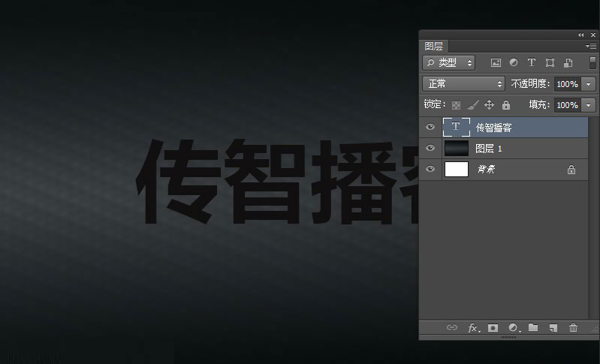The width and height of the screenshot is (600, 364).
Task: Open the 类型 filter type dropdown
Action: click(448, 63)
